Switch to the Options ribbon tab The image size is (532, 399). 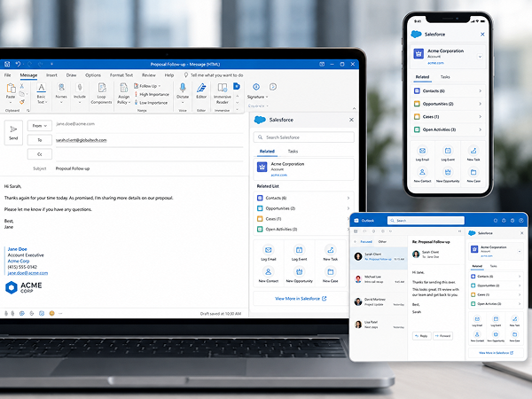pyautogui.click(x=93, y=75)
